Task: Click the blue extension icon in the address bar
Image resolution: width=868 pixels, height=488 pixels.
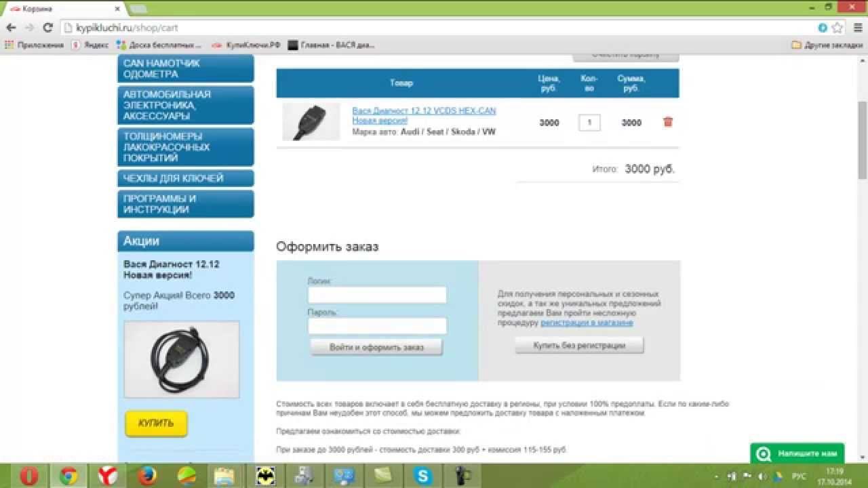Action: click(x=823, y=28)
